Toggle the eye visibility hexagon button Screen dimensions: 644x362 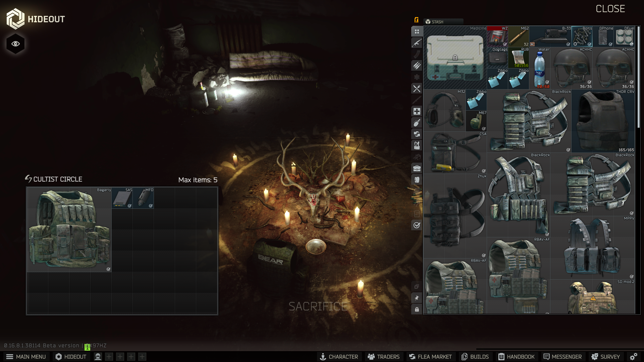pyautogui.click(x=15, y=44)
